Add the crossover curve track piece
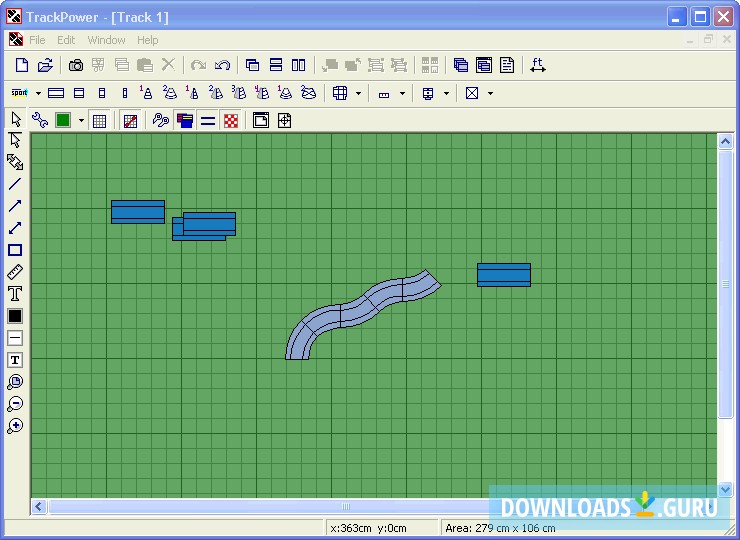The height and width of the screenshot is (540, 740). point(308,93)
